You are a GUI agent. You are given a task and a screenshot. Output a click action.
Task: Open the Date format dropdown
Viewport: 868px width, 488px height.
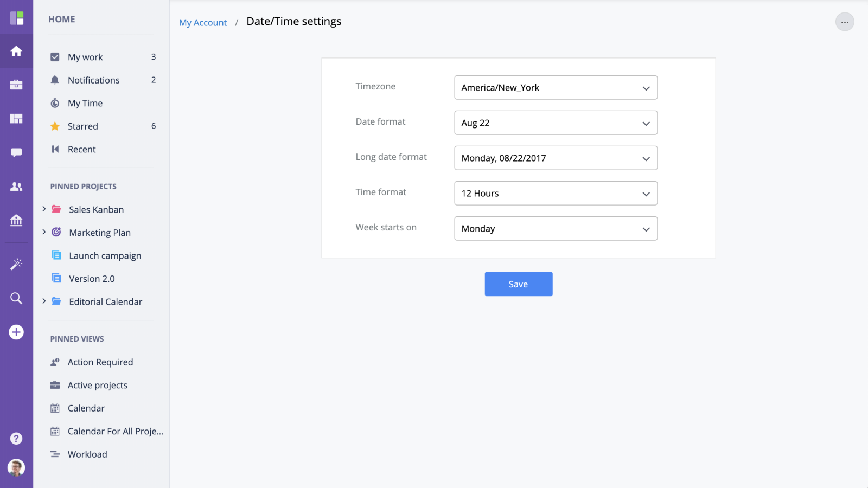tap(556, 123)
